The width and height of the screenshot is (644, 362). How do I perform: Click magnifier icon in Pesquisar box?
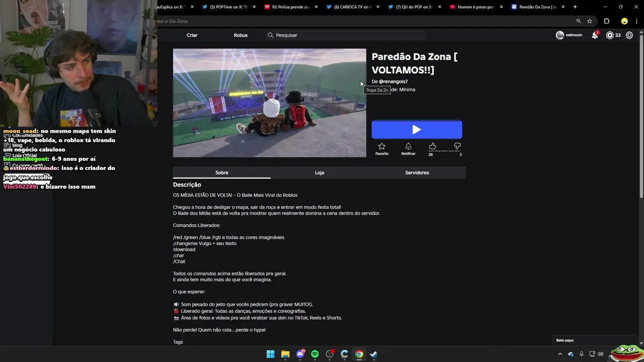271,35
